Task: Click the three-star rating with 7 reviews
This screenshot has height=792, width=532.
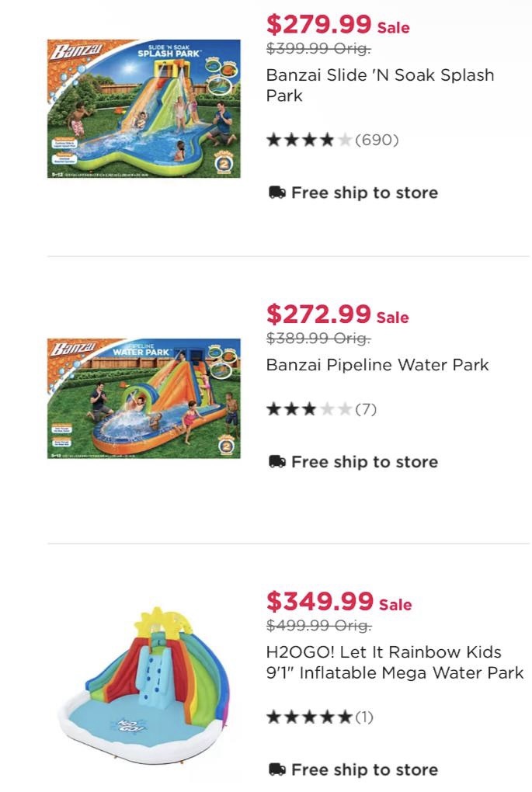Action: pyautogui.click(x=308, y=408)
